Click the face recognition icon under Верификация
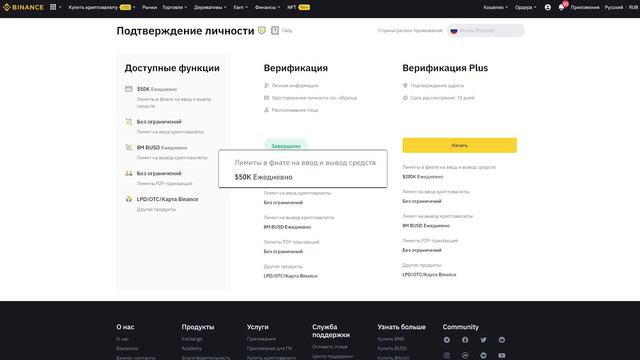 pyautogui.click(x=267, y=110)
